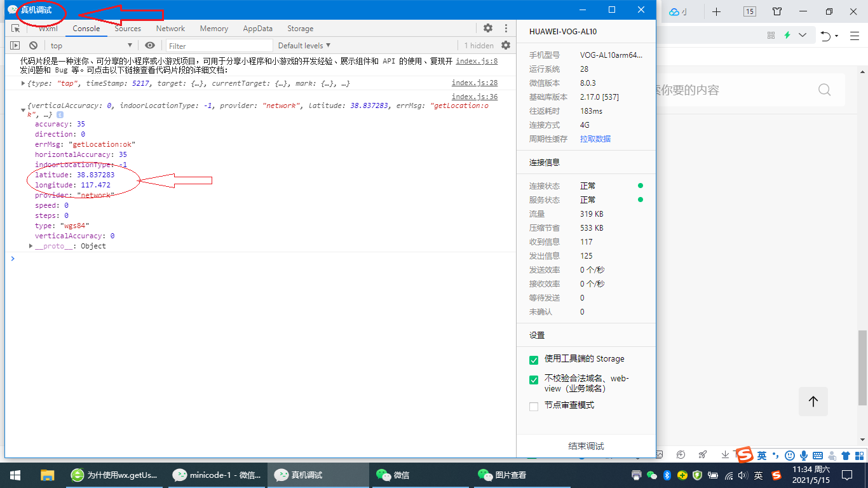Switch to the AppData tab
Viewport: 868px width, 488px height.
pos(257,29)
